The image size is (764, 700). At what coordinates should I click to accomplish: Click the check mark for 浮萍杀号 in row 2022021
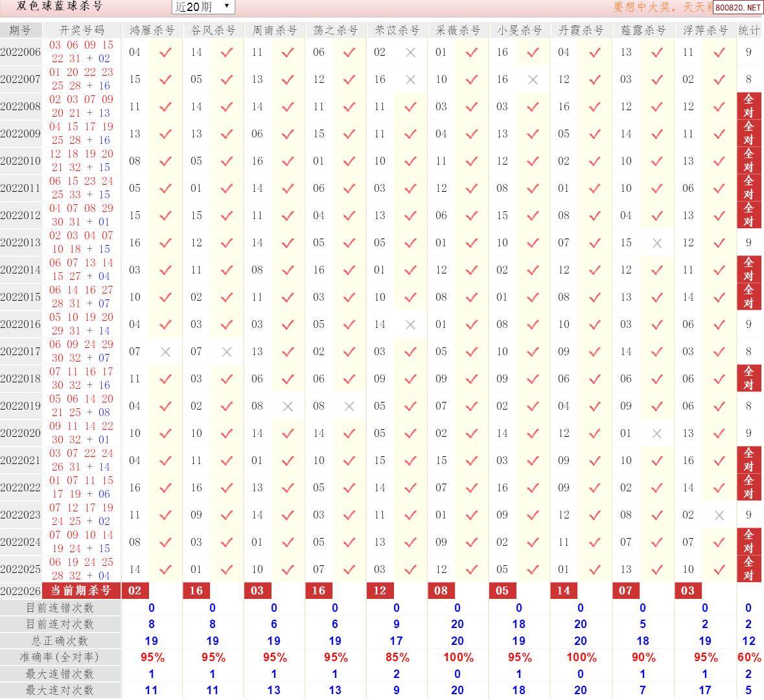coord(719,461)
